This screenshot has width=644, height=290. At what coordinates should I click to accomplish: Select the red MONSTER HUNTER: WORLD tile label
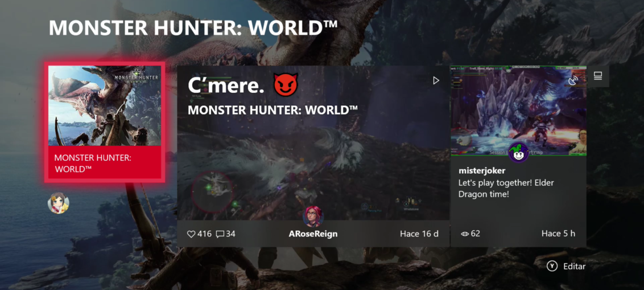pyautogui.click(x=105, y=162)
